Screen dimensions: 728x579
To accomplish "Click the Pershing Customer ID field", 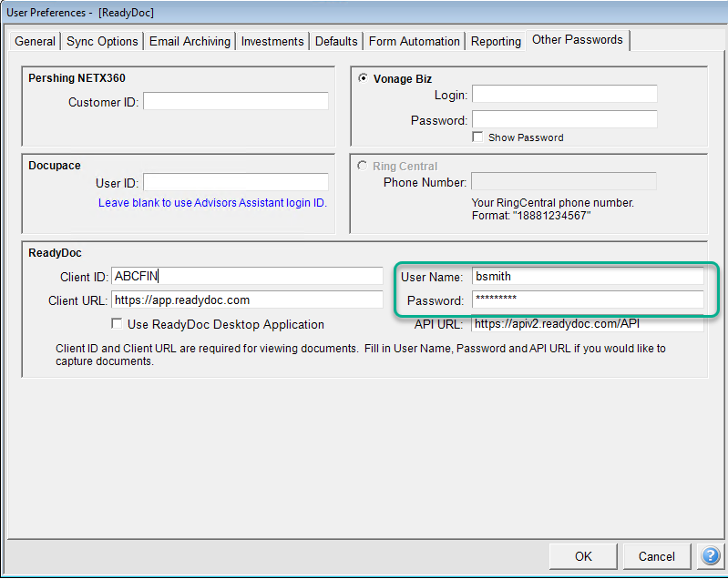I will tap(236, 101).
